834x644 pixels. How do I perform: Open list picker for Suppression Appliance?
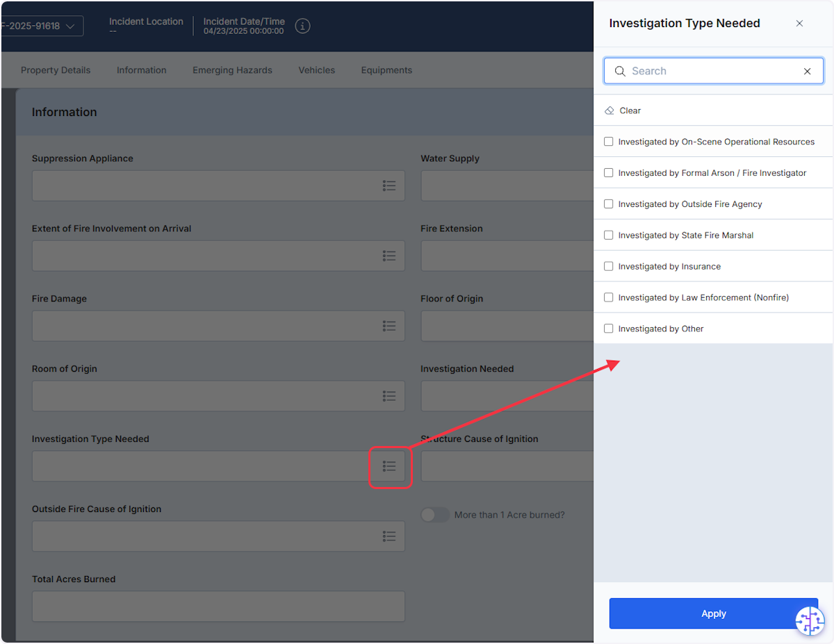click(x=389, y=185)
